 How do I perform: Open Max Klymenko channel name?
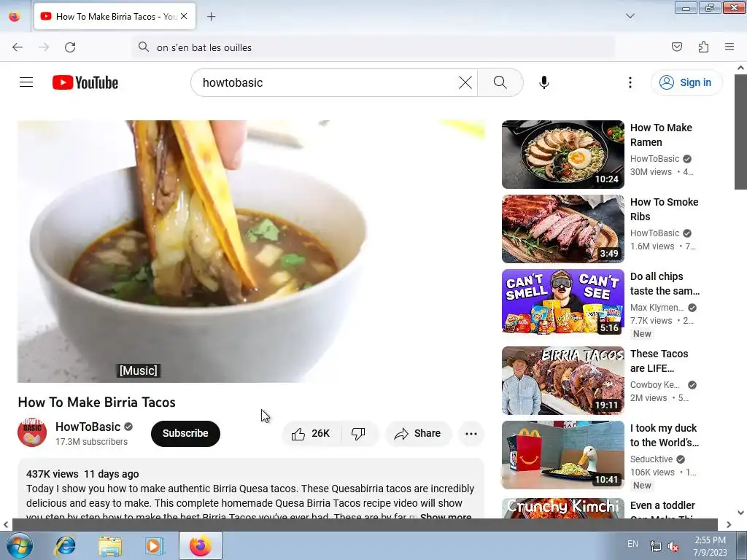click(x=657, y=308)
